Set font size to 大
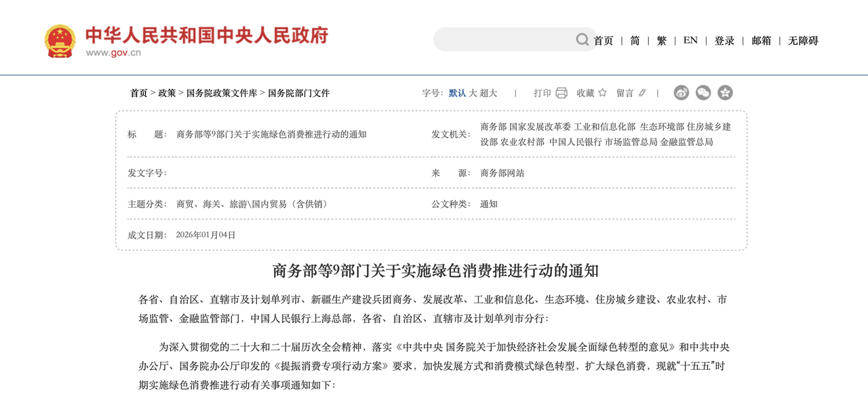This screenshot has width=868, height=397. [x=473, y=93]
